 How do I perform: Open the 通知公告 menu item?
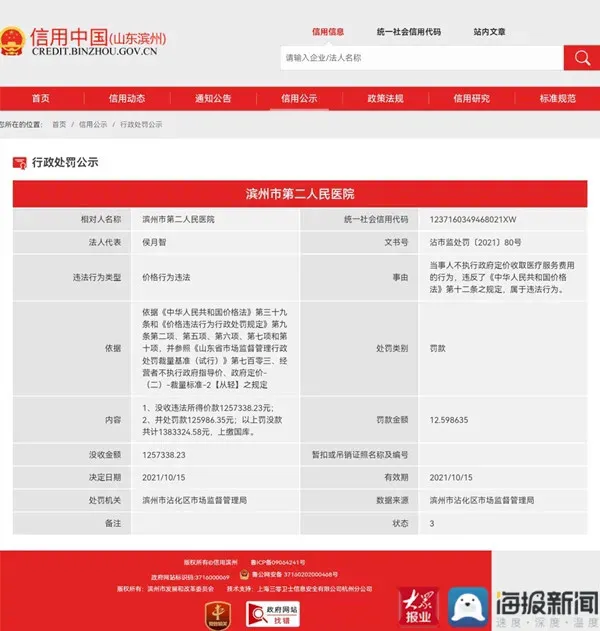(x=213, y=99)
